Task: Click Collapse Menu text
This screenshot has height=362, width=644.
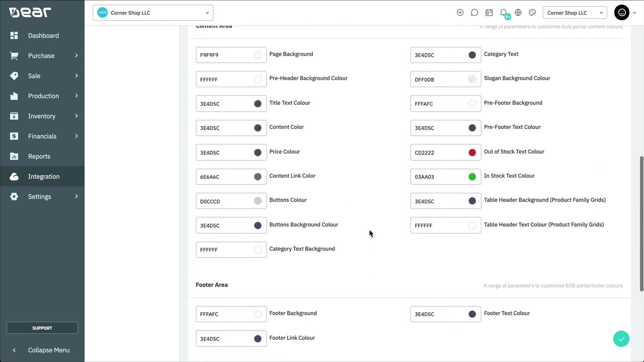Action: [x=49, y=350]
